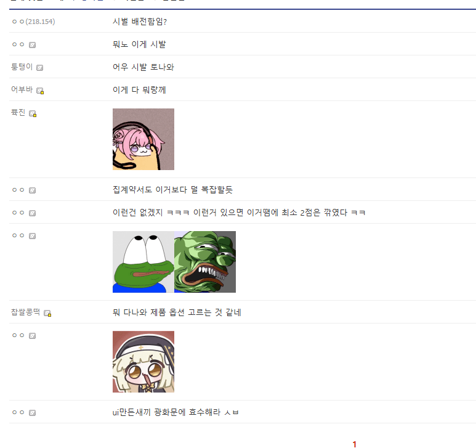
Task: Click ㅇㅇ nickname in the '집계약서도' comment row
Action: 18,190
